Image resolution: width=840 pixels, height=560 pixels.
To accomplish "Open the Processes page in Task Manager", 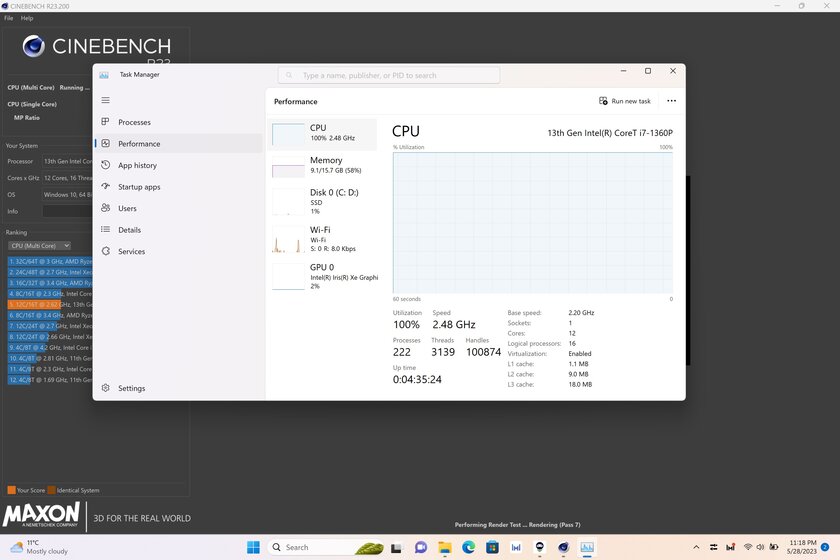I will (x=178, y=122).
